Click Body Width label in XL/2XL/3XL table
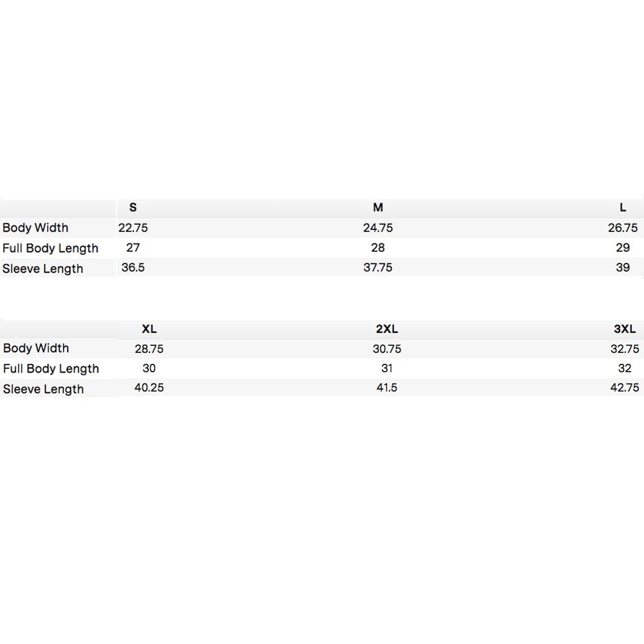 [x=36, y=348]
